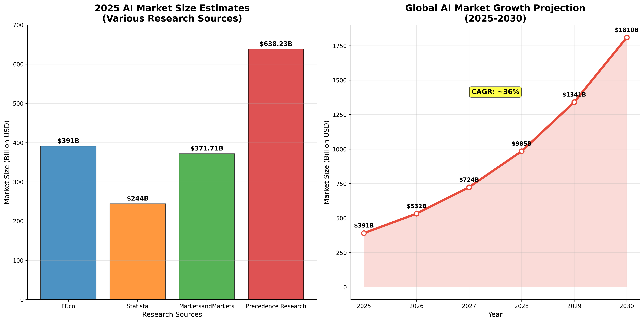Screen dimensions: 644x322
Task: Click the 2029 data point marker
Action: tap(574, 102)
